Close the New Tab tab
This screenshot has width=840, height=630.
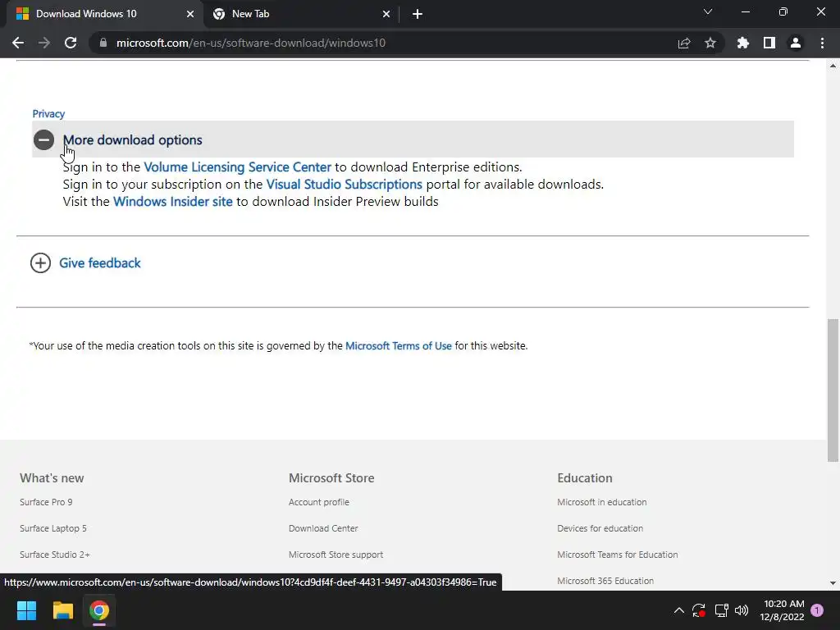pyautogui.click(x=386, y=14)
